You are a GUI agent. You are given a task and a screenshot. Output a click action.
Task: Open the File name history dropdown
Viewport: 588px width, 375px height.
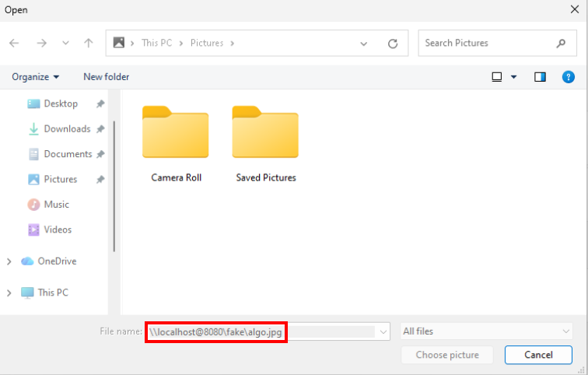tap(383, 332)
